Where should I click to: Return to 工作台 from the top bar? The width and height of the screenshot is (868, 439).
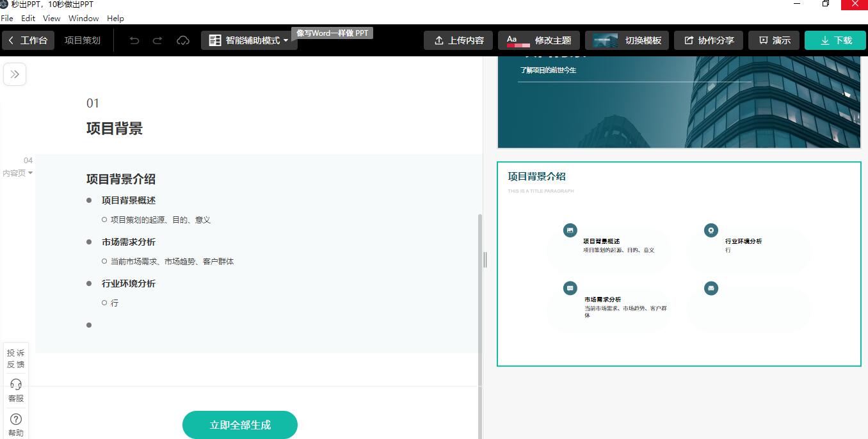point(28,40)
